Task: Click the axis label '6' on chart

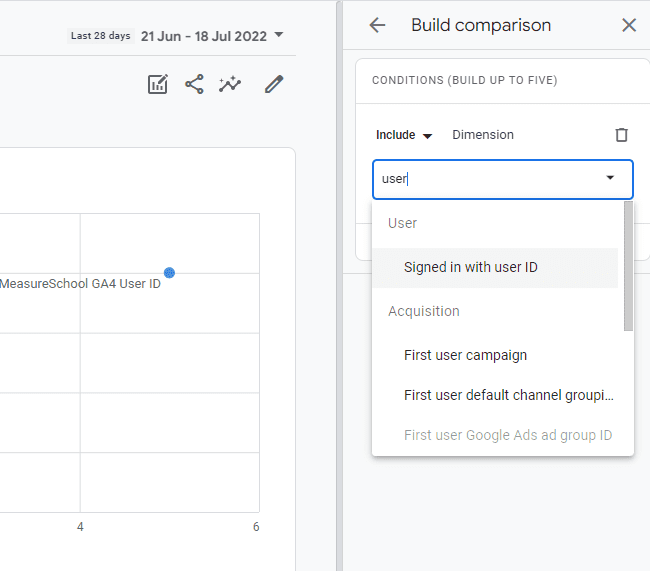Action: (x=256, y=527)
